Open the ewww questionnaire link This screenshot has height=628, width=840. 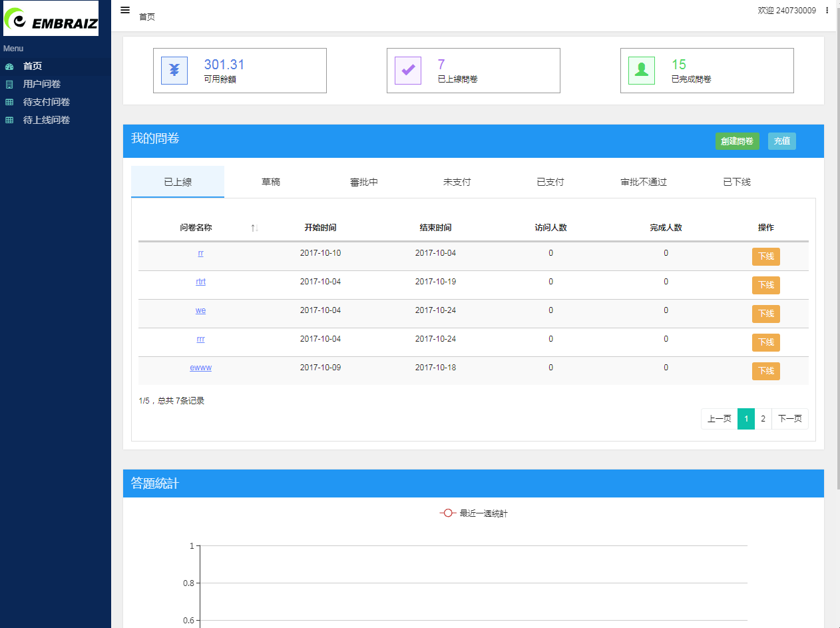tap(201, 368)
